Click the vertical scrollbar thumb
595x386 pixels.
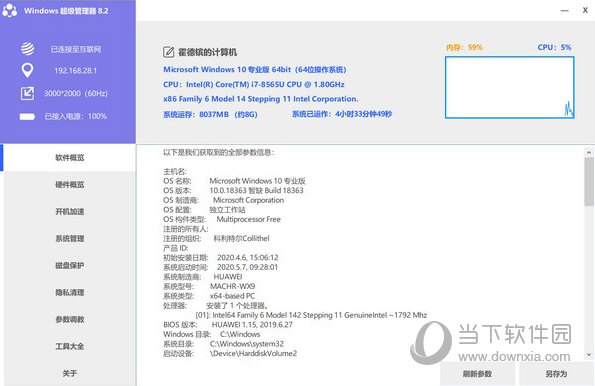coord(589,181)
